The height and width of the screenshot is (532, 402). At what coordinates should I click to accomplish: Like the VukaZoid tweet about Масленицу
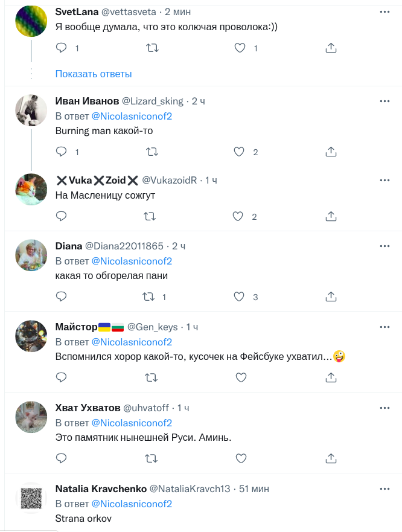coord(238,216)
